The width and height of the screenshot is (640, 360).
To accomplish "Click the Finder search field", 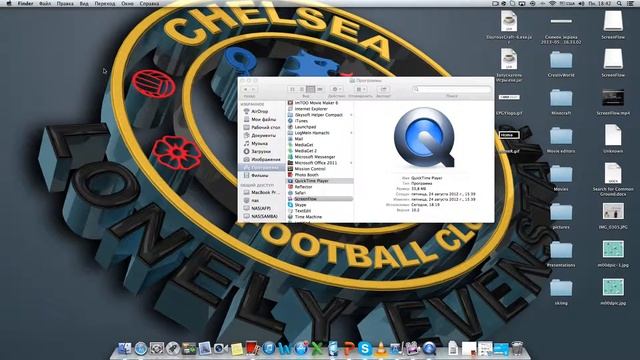I will [451, 89].
